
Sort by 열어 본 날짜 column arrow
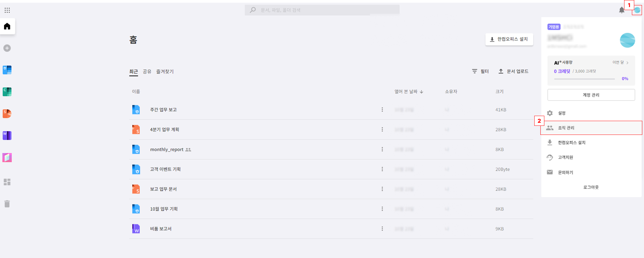pos(421,92)
